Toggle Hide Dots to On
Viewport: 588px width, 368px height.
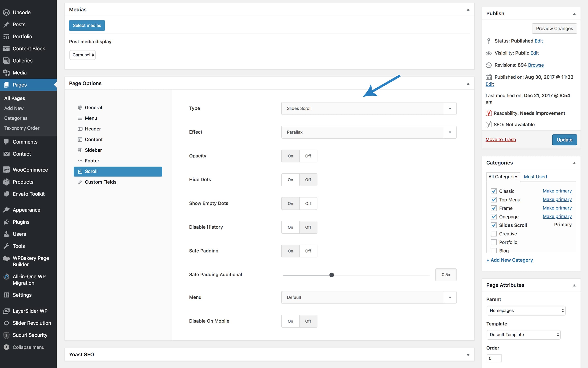pyautogui.click(x=290, y=179)
